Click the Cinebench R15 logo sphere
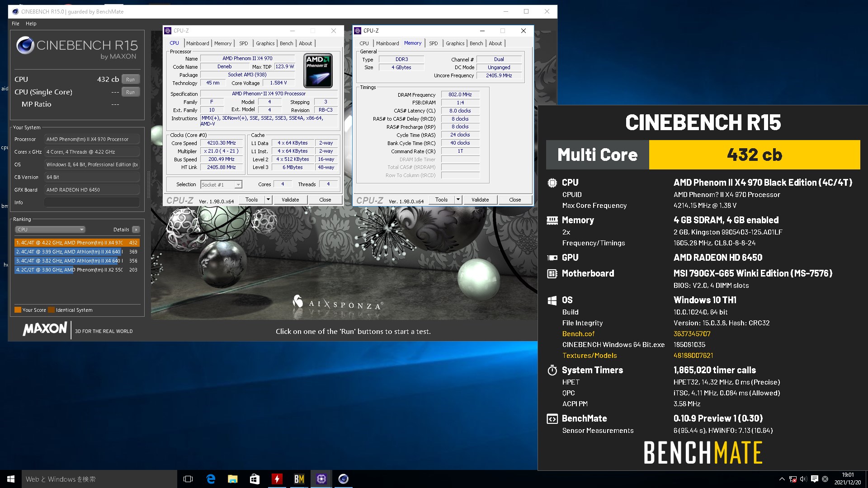 (25, 45)
